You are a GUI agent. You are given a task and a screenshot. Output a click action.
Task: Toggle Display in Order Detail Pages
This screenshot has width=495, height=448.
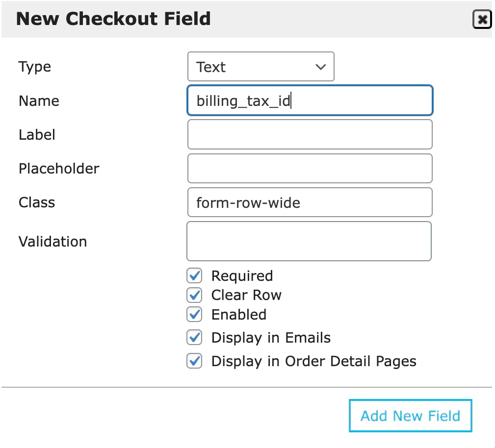[x=194, y=361]
